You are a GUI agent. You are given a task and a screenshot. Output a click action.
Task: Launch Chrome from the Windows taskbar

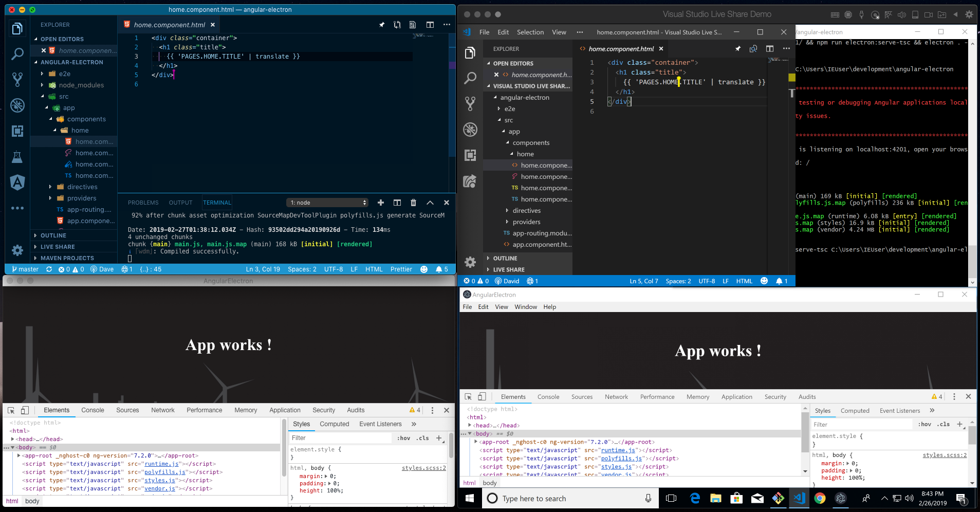(820, 498)
